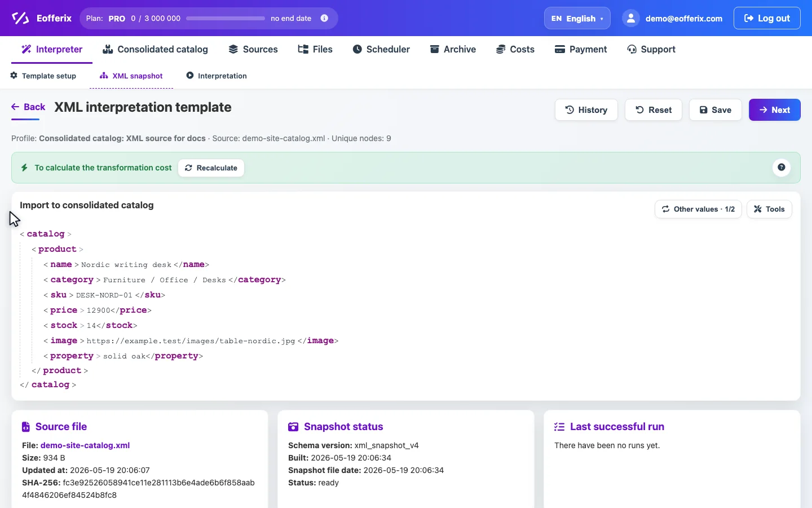The height and width of the screenshot is (508, 812).
Task: Save the XML template
Action: [x=716, y=110]
